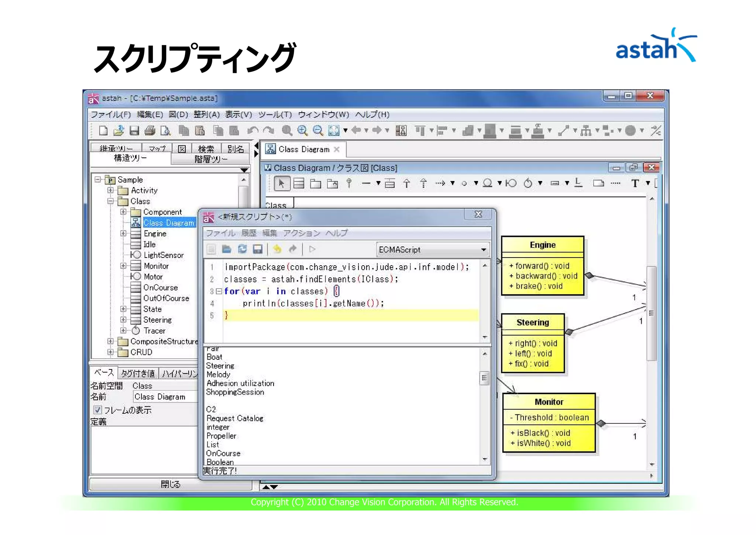This screenshot has width=756, height=535.
Task: Select the Note tool in diagram toolbar
Action: click(598, 183)
